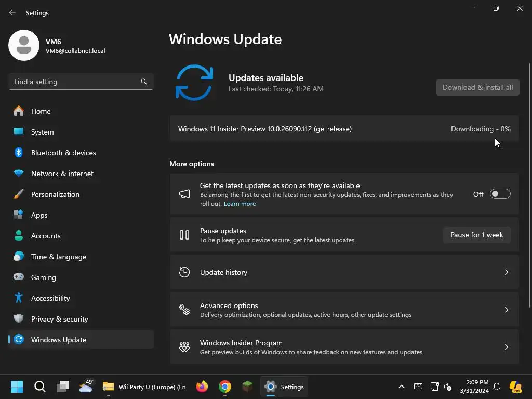Screen dimensions: 532x399
Task: Click the Gaming controller icon
Action: [19, 277]
